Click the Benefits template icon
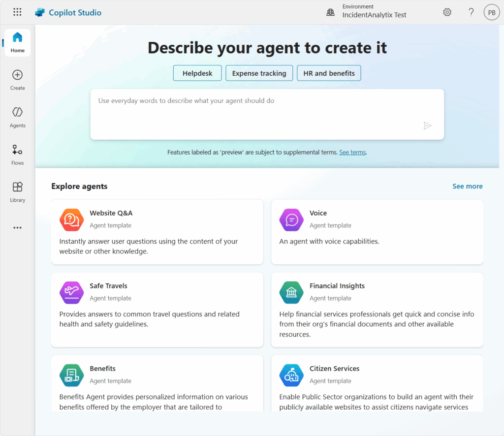 pyautogui.click(x=71, y=375)
